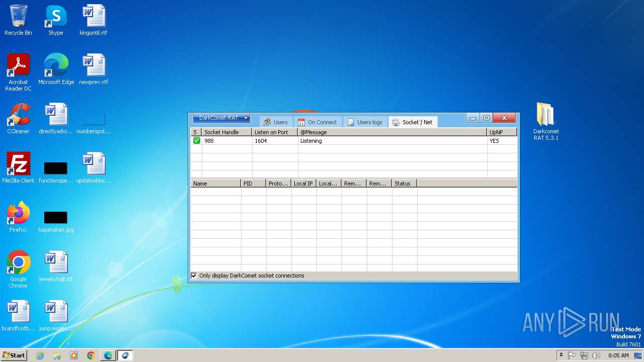Open the DarkComet-RAT dropdown menu

click(221, 118)
